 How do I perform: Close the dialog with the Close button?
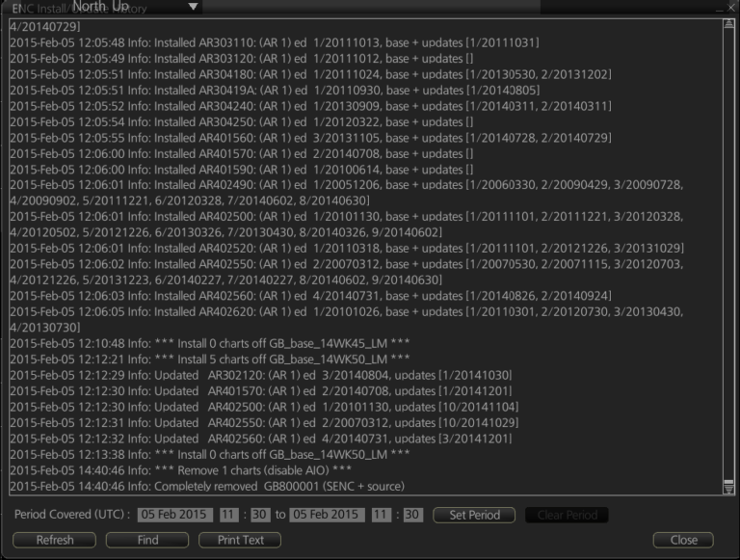(683, 540)
